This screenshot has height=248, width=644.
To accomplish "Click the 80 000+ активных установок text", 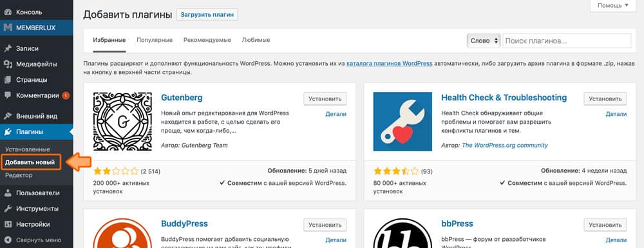I will point(400,187).
